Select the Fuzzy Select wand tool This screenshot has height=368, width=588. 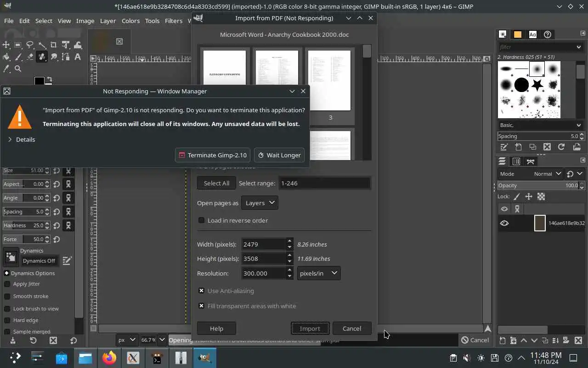[x=42, y=45]
